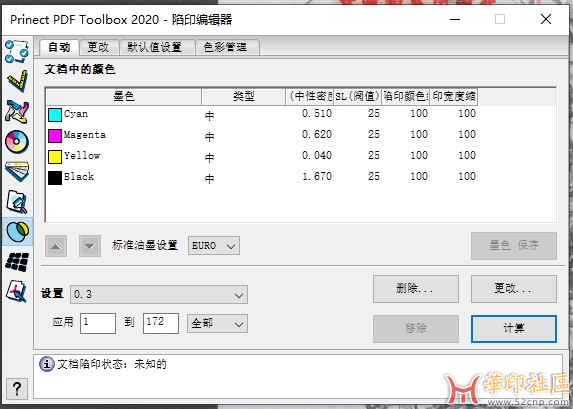Click the threshold value 25 in Magenta row
573x409 pixels.
[373, 135]
